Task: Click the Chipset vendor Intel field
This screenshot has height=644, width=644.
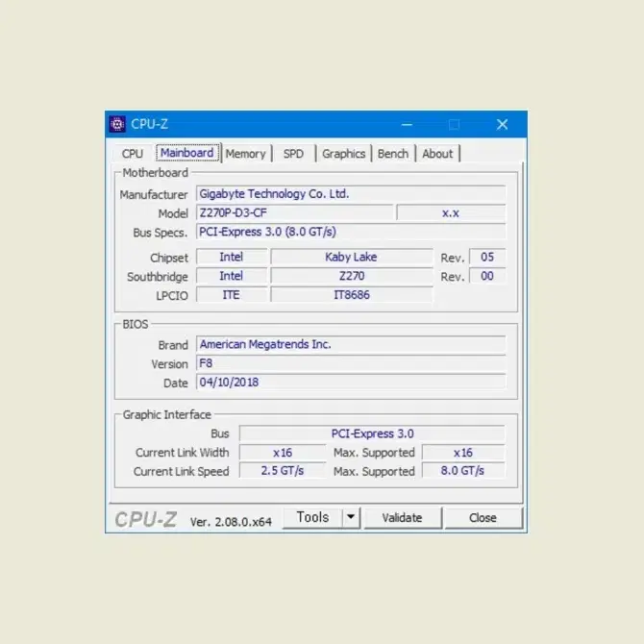Action: 232,257
